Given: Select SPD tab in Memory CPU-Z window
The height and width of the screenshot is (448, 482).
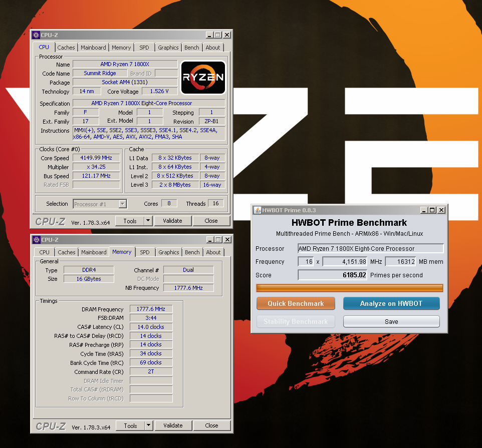Looking at the screenshot, I should tap(145, 252).
